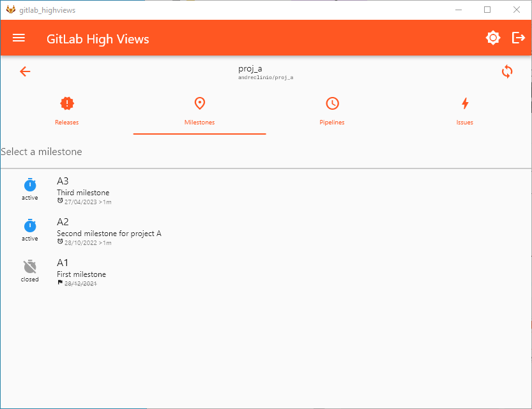Open the Issues tab label

(x=464, y=123)
